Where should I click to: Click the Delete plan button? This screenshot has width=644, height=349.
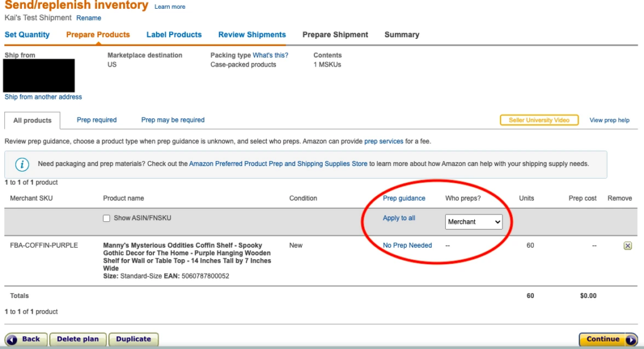77,339
